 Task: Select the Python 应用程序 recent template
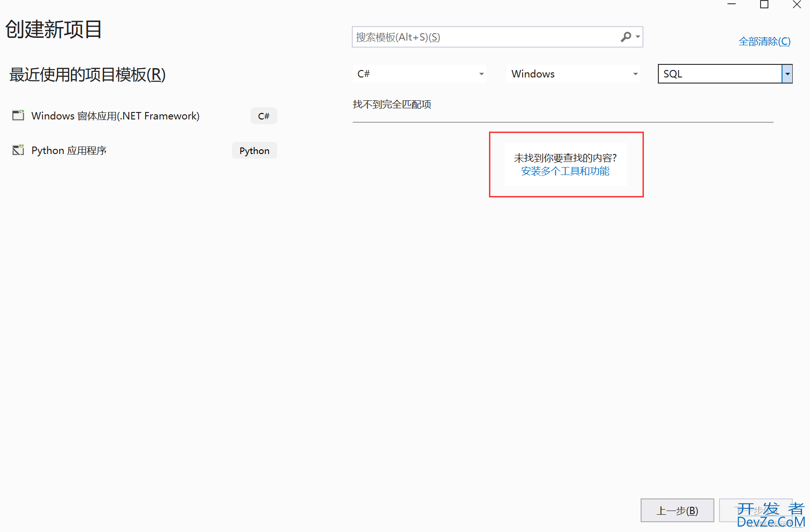(x=144, y=150)
